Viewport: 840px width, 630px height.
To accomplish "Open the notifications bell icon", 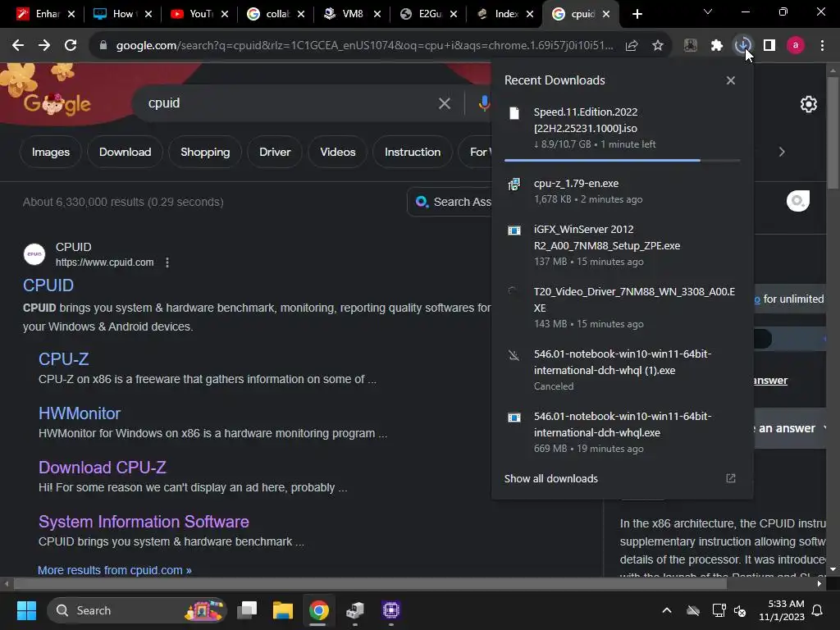I will tap(818, 610).
